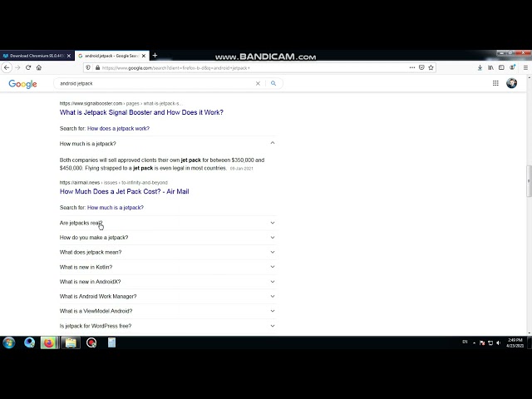Click the tracking protection shield icon

point(88,67)
